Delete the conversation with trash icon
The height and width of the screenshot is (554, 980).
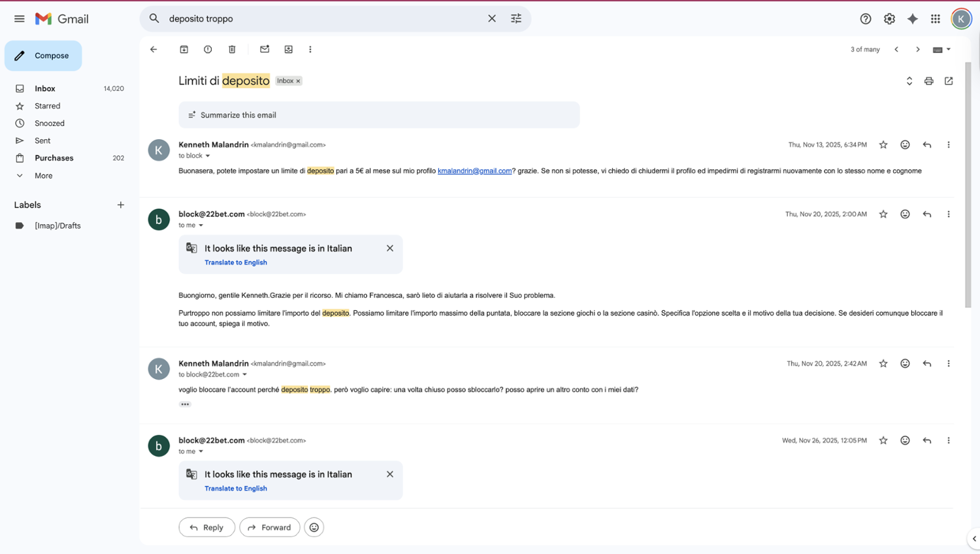[232, 50]
